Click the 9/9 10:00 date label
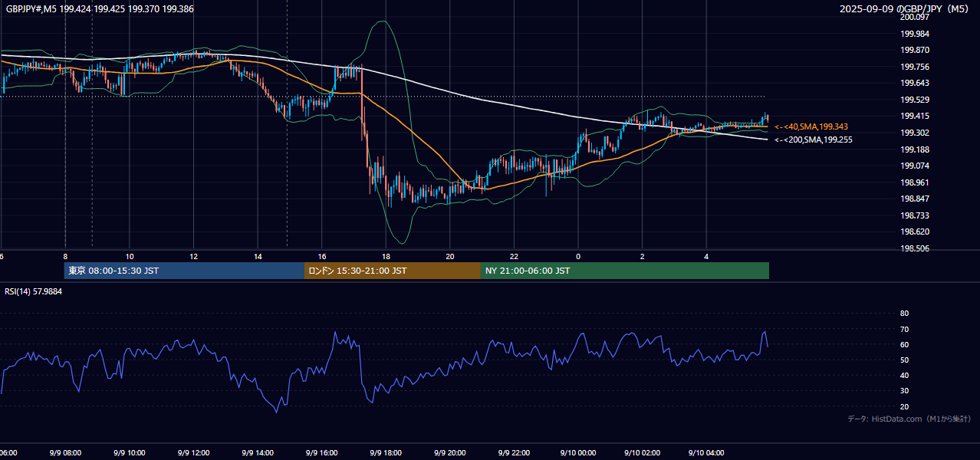The image size is (980, 460). tap(129, 453)
